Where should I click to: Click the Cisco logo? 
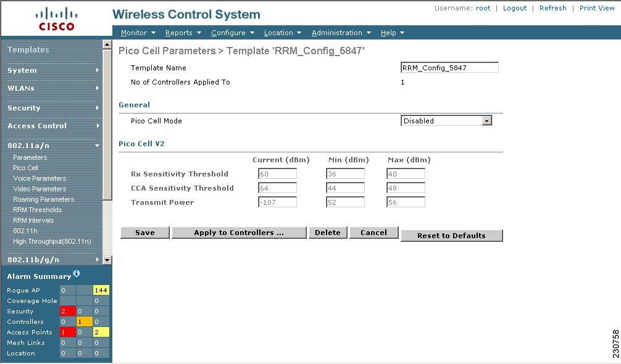click(56, 19)
